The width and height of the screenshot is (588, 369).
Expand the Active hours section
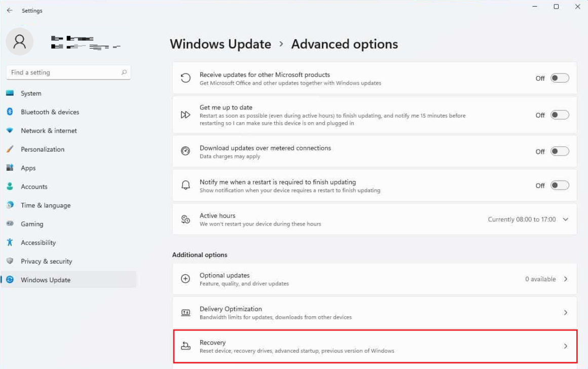pyautogui.click(x=566, y=219)
